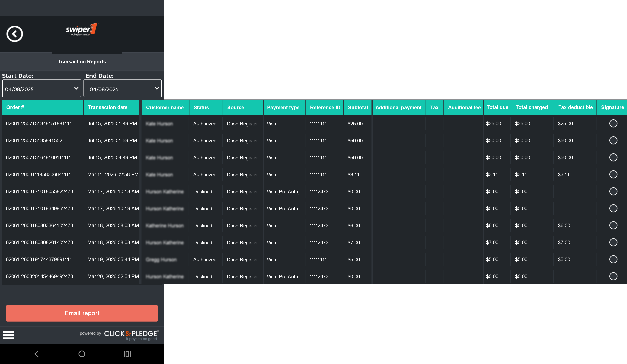This screenshot has width=627, height=364.
Task: Click the Tax column header
Action: [435, 107]
